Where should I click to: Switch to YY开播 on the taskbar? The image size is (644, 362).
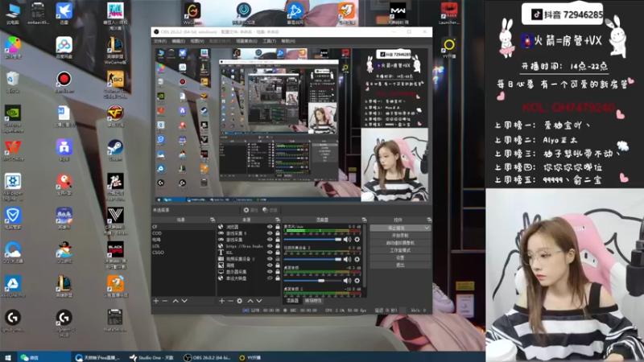pyautogui.click(x=250, y=357)
